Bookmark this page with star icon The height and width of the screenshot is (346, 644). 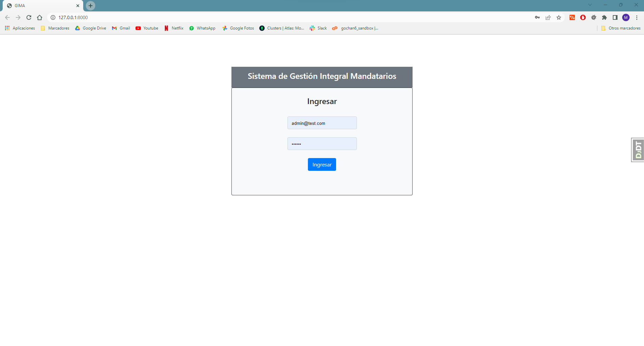(x=559, y=17)
